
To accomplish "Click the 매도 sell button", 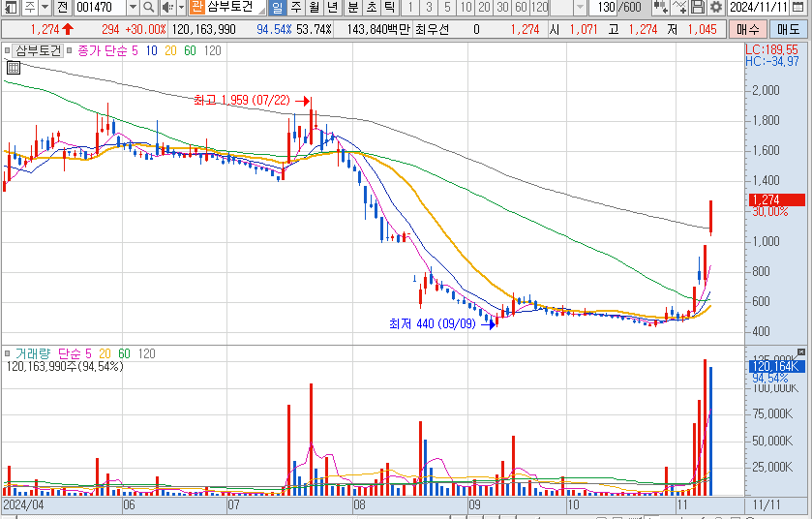I will (788, 29).
